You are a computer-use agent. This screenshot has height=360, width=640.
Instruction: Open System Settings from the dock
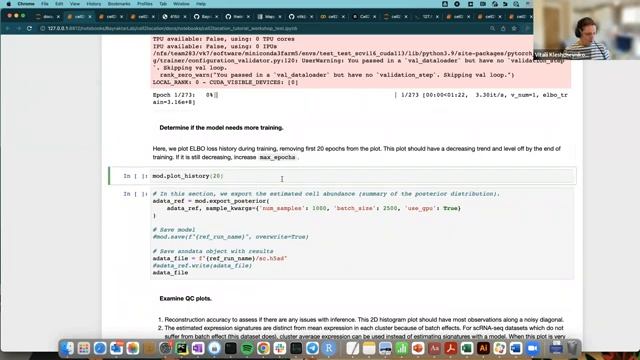[x=165, y=348]
